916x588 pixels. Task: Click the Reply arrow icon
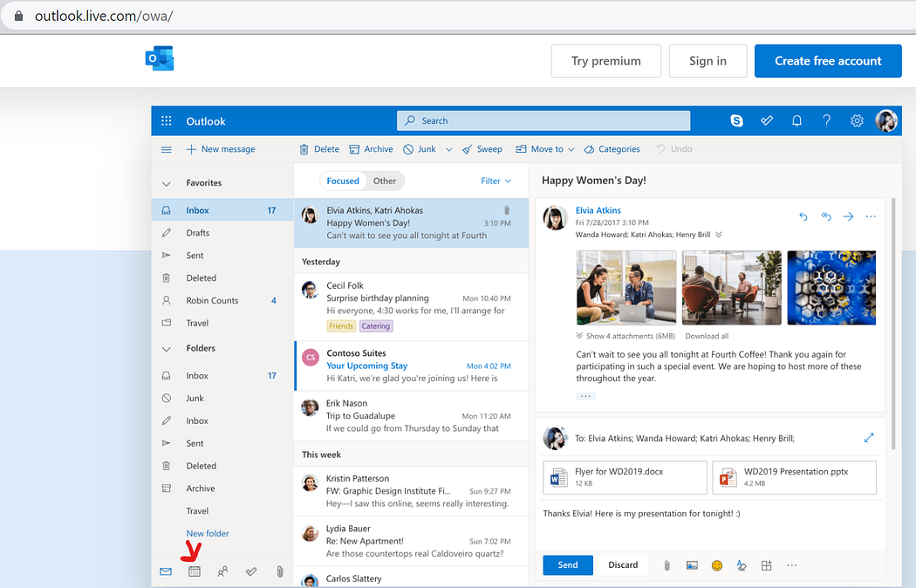pyautogui.click(x=803, y=216)
